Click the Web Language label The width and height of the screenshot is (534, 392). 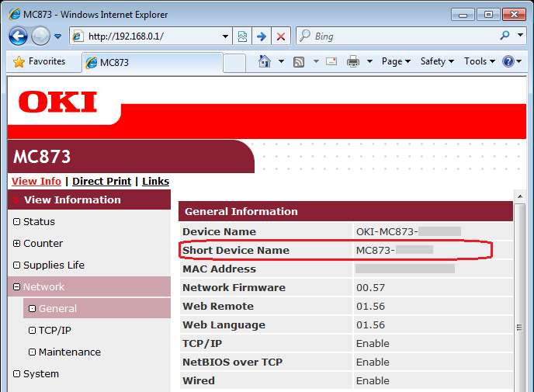pyautogui.click(x=224, y=325)
